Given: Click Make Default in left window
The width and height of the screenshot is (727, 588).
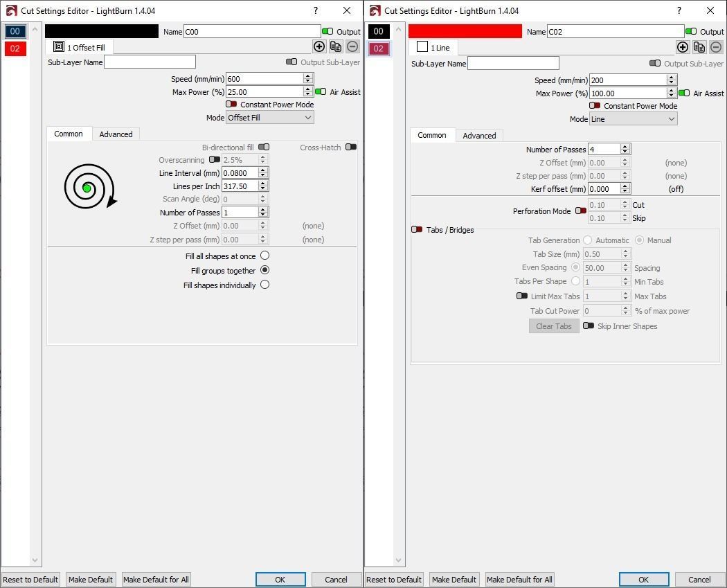Looking at the screenshot, I should [91, 580].
